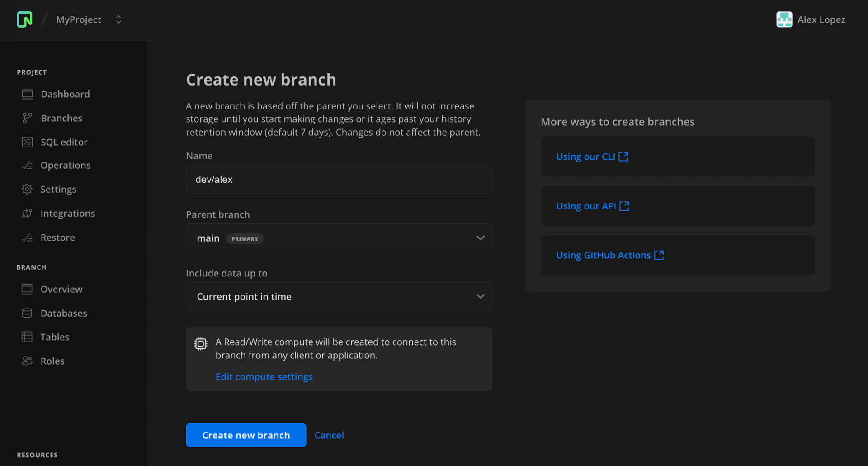Click the external link icon beside Using our CLI
The height and width of the screenshot is (466, 868).
(x=624, y=156)
